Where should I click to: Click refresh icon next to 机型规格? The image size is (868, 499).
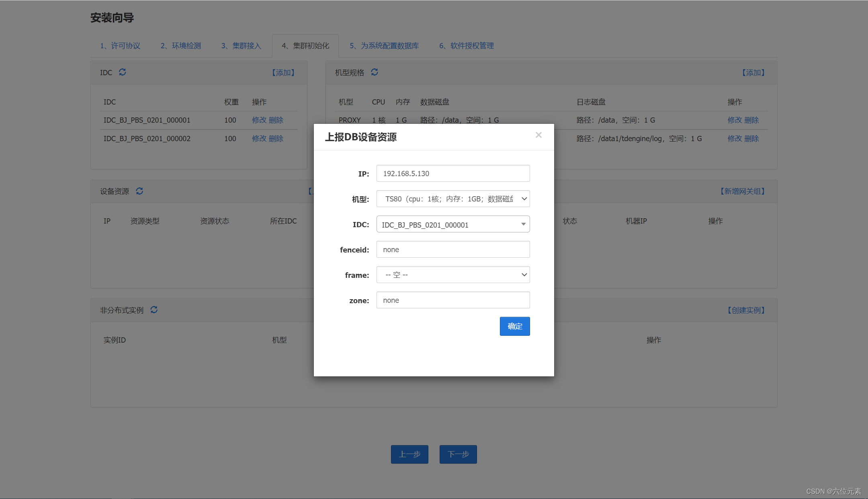click(x=375, y=72)
